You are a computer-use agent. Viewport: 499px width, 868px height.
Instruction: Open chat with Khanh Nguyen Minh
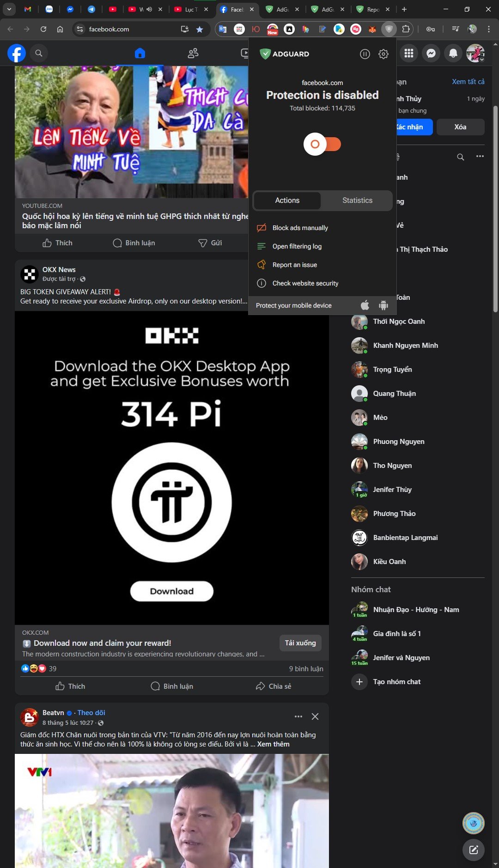coord(418,346)
